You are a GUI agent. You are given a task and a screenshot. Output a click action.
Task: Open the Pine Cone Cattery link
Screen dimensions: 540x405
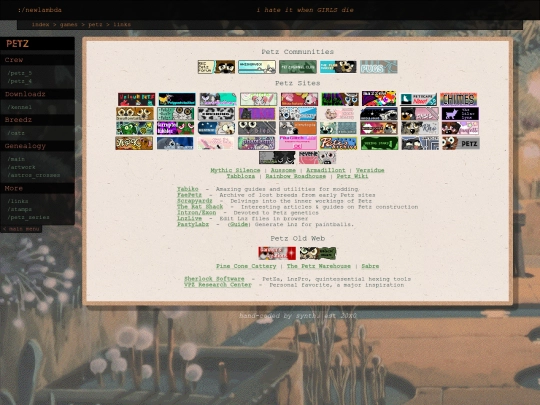[x=246, y=266]
